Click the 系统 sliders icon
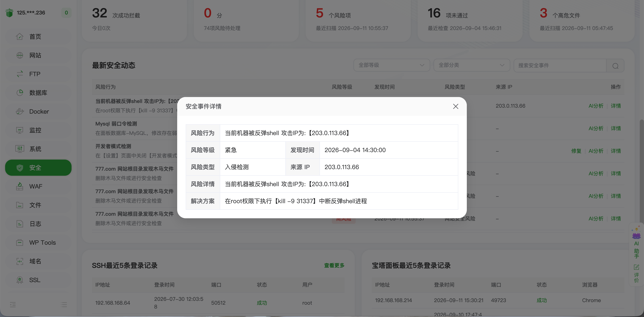 20,149
